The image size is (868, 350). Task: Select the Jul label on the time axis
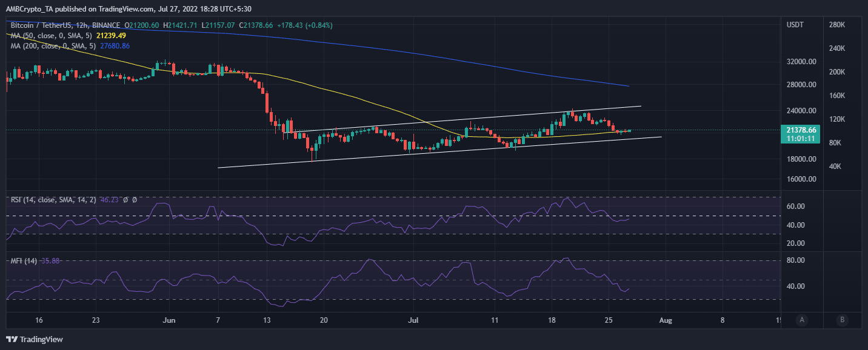pyautogui.click(x=413, y=320)
